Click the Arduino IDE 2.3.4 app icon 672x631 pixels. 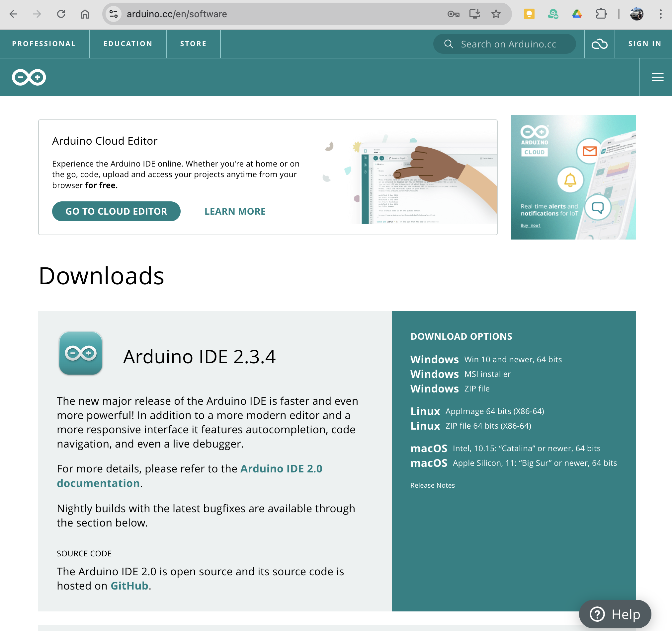[x=81, y=353]
